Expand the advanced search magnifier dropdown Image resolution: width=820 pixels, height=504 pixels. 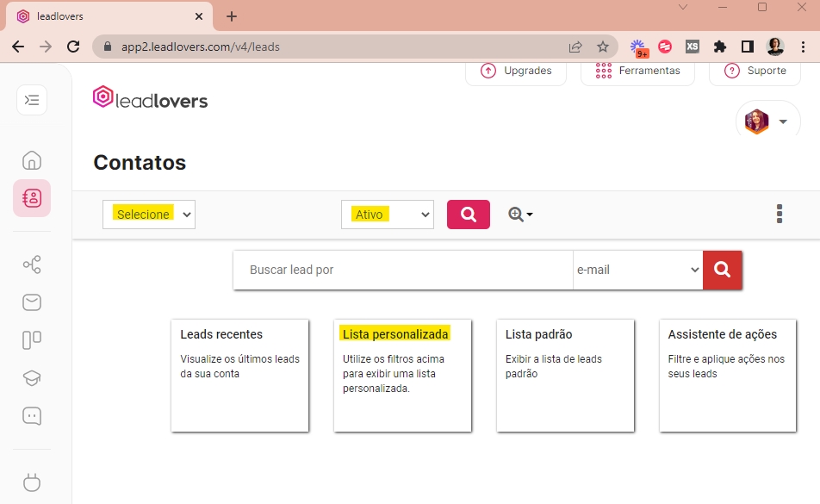point(520,215)
